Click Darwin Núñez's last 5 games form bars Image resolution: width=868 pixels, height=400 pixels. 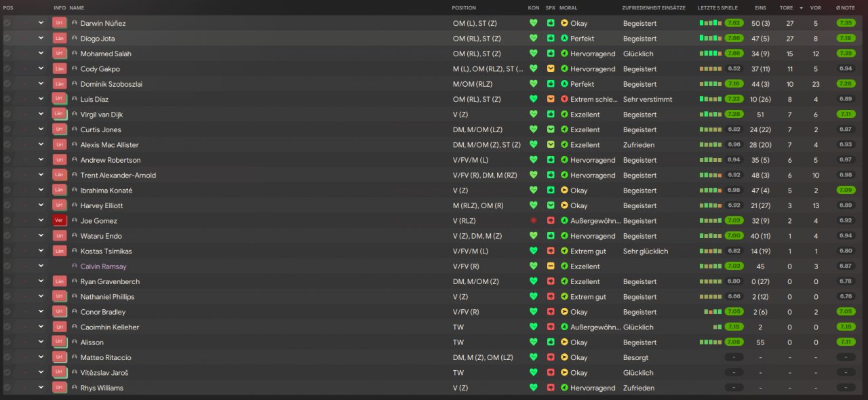[x=710, y=23]
